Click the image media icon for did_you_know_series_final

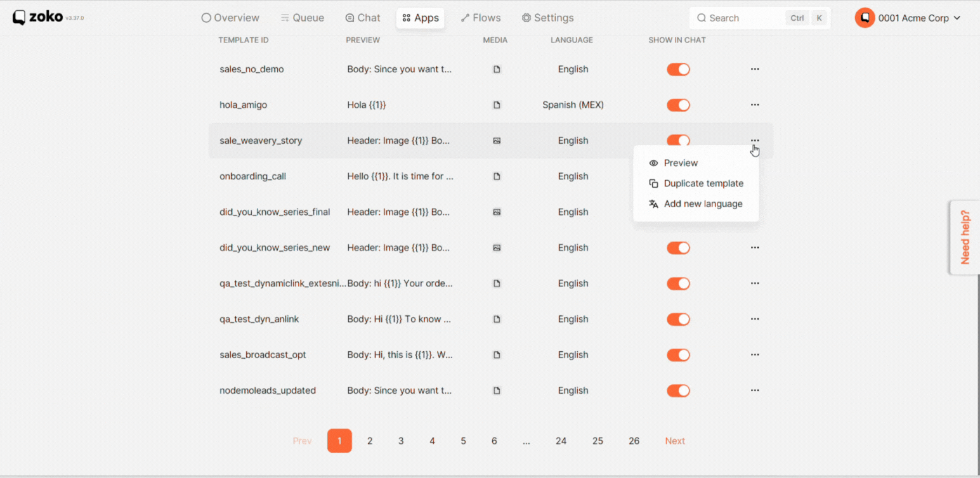(x=497, y=212)
